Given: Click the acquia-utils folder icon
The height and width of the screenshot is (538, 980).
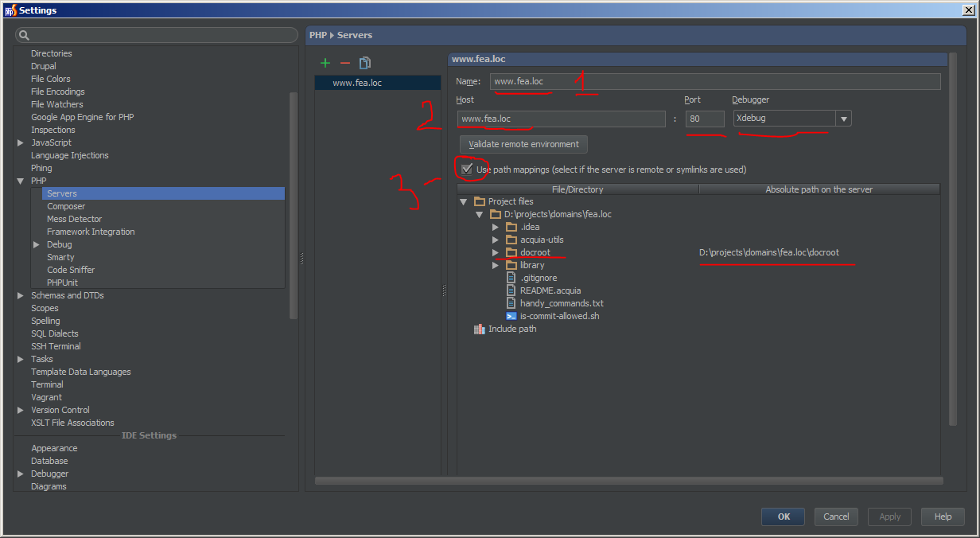Looking at the screenshot, I should point(511,240).
